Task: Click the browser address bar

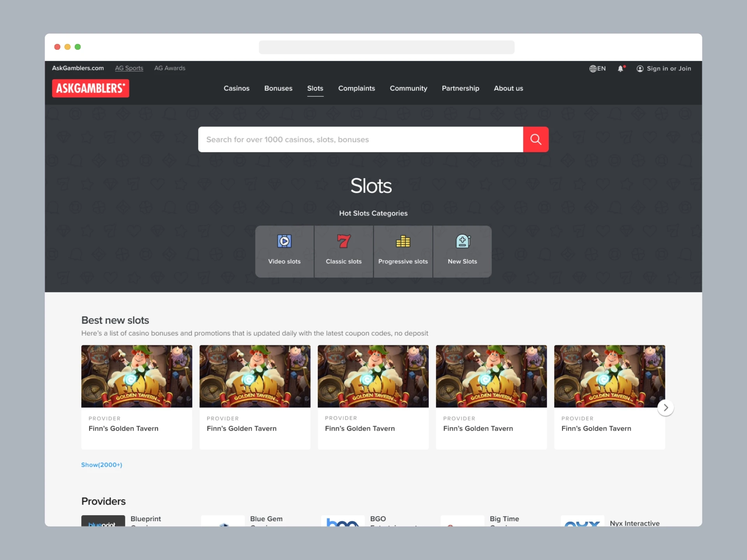Action: click(x=386, y=47)
